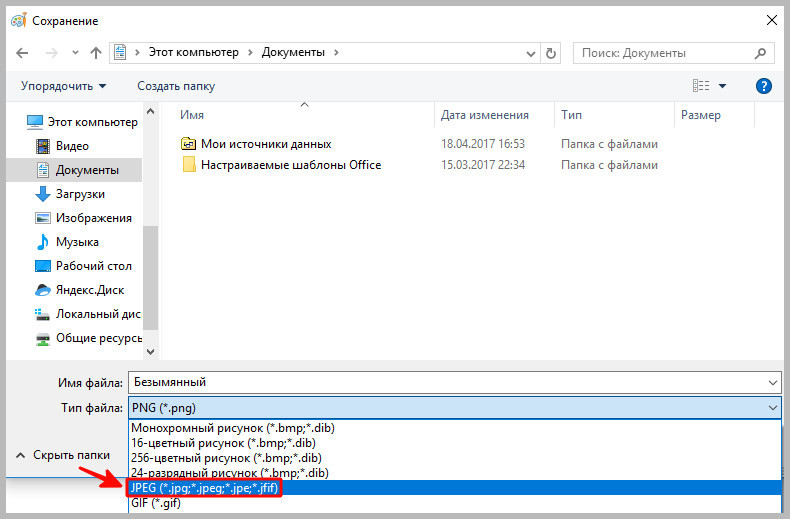Open Music folder (Музыка) in sidebar
The height and width of the screenshot is (519, 790).
[77, 242]
